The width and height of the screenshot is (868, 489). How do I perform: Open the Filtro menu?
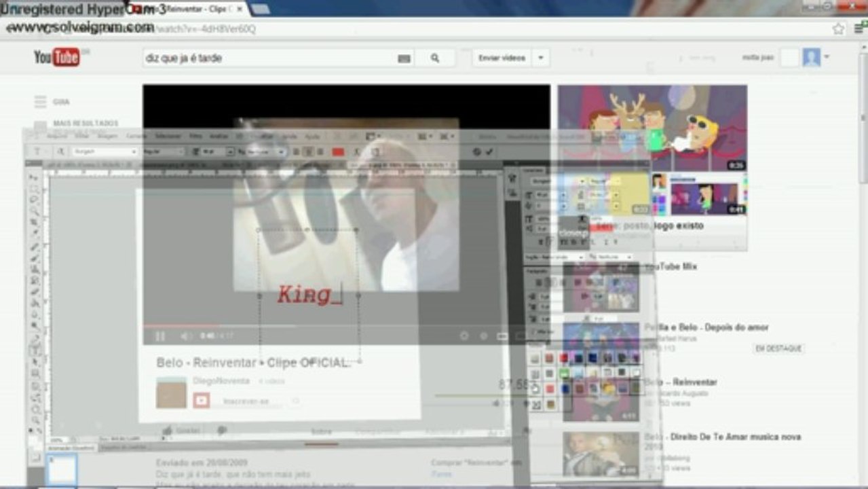195,136
